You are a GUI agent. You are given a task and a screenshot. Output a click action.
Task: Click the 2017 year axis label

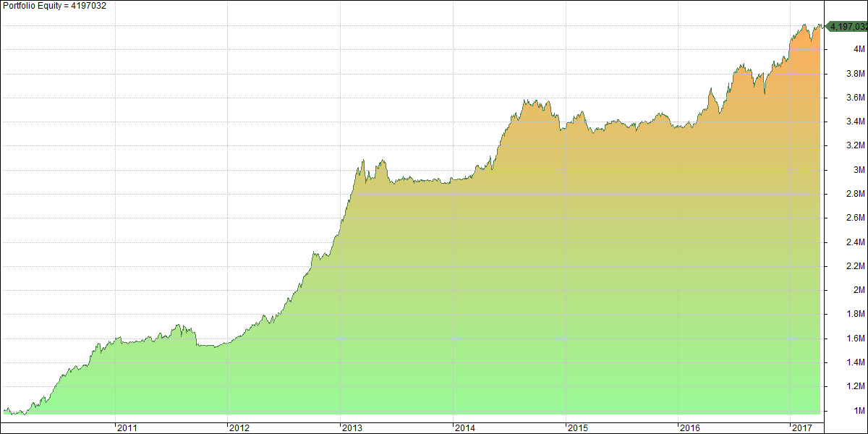click(803, 428)
